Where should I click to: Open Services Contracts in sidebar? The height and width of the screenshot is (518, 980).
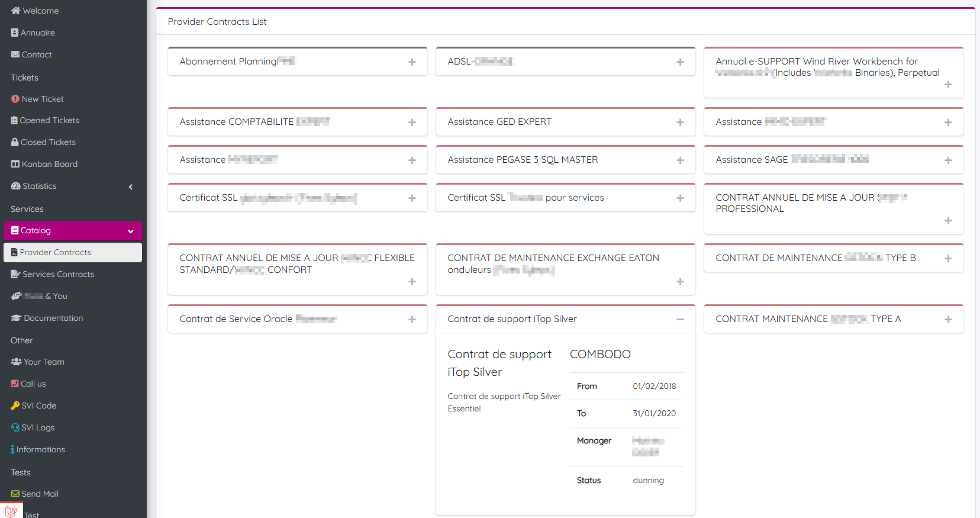[x=58, y=274]
